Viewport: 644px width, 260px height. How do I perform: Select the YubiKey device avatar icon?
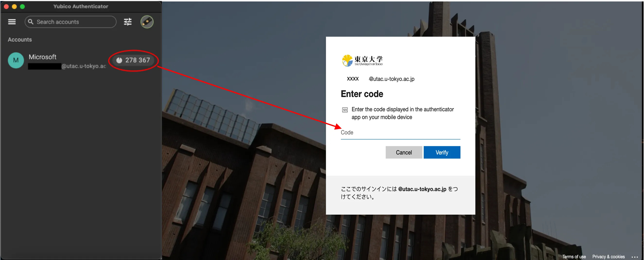[x=147, y=22]
